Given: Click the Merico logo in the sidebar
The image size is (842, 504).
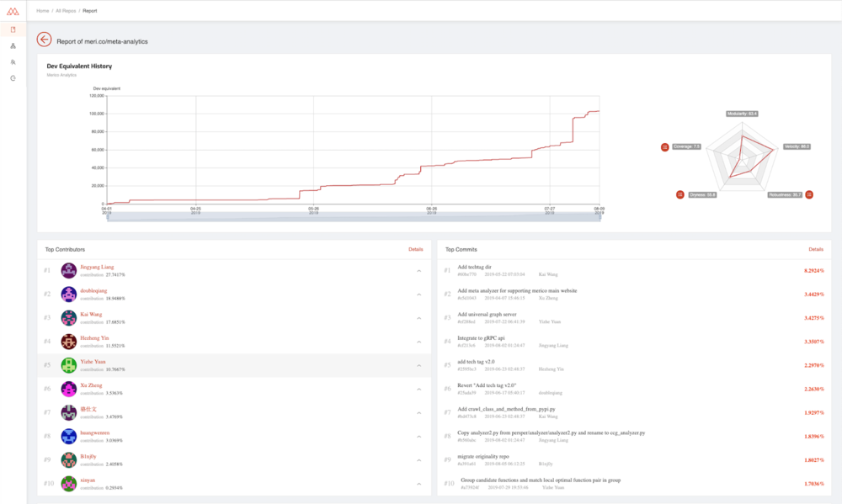Looking at the screenshot, I should [13, 10].
